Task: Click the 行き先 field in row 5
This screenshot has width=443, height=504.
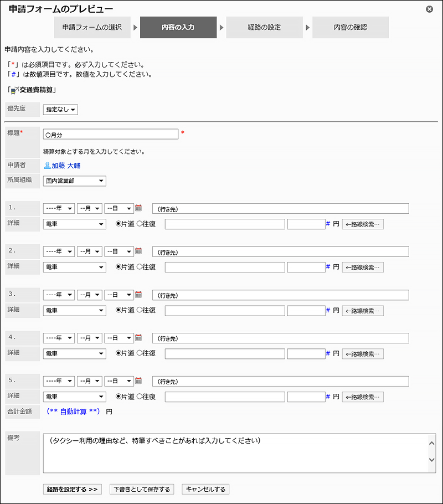Action: (x=281, y=381)
